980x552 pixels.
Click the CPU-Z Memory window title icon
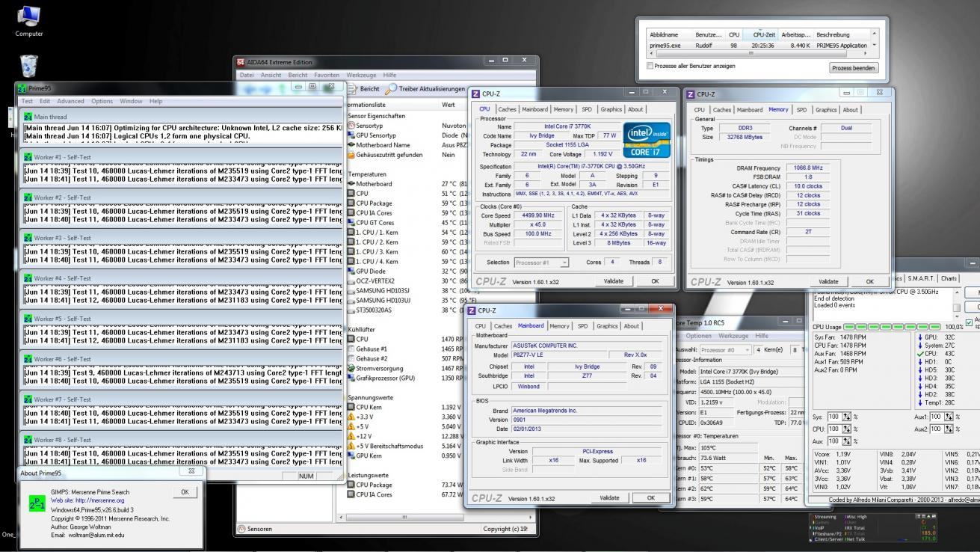pos(691,94)
